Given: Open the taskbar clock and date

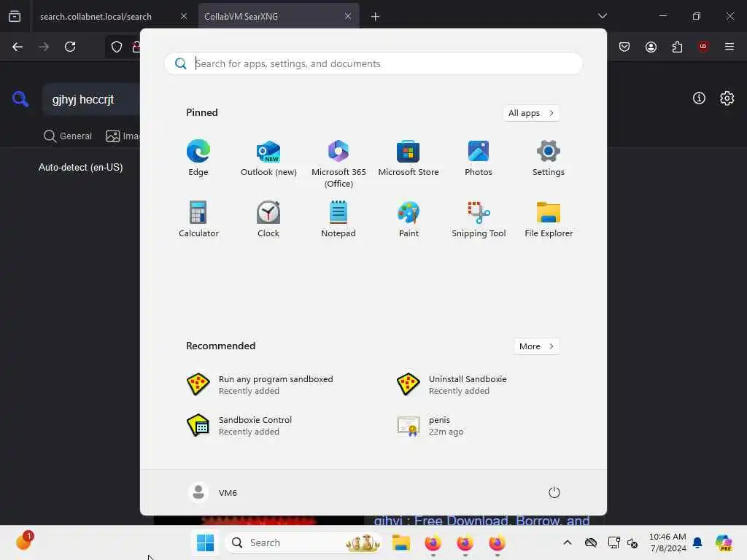Looking at the screenshot, I should [x=667, y=542].
